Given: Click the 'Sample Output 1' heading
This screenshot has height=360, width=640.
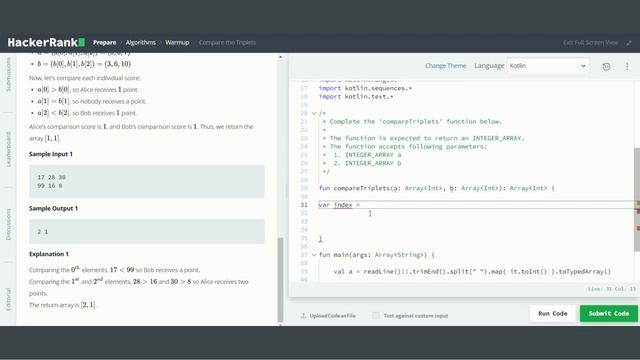Looking at the screenshot, I should (x=53, y=208).
